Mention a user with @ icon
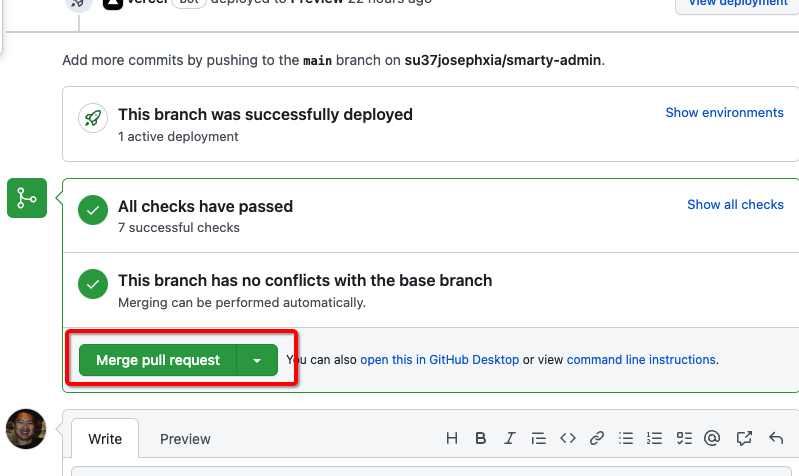Viewport: 799px width, 476px height. pyautogui.click(x=713, y=438)
